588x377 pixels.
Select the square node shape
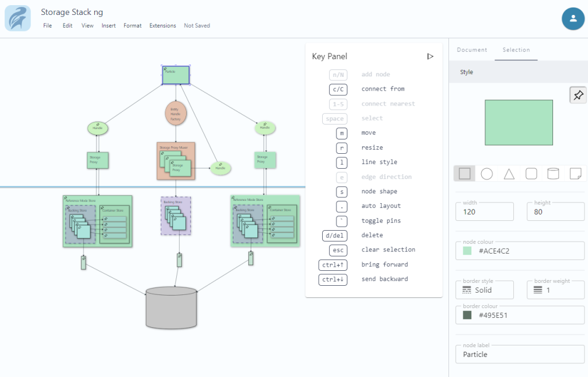point(465,173)
